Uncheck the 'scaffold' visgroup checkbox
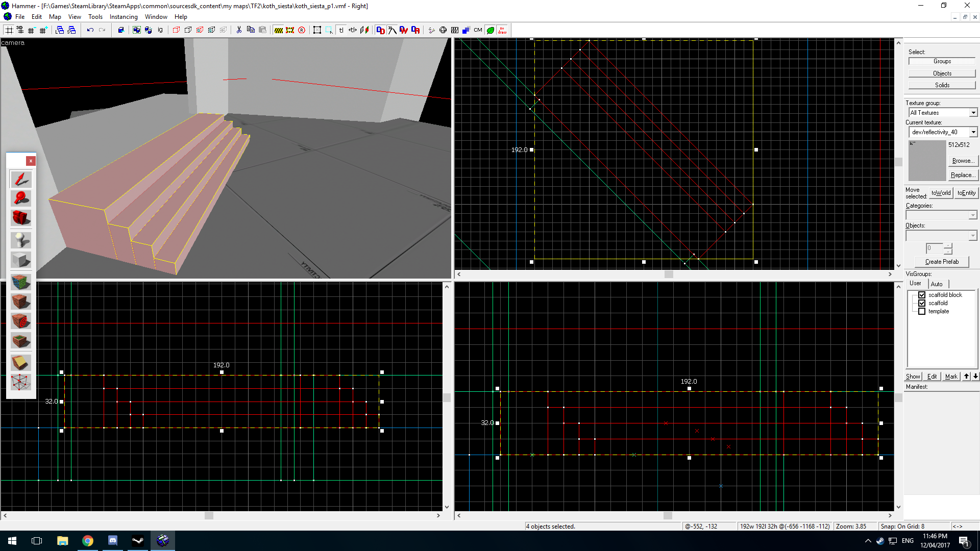The width and height of the screenshot is (980, 551). tap(922, 303)
